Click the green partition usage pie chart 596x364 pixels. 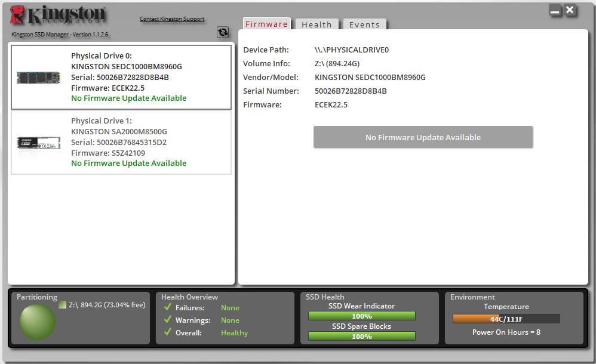pos(37,322)
